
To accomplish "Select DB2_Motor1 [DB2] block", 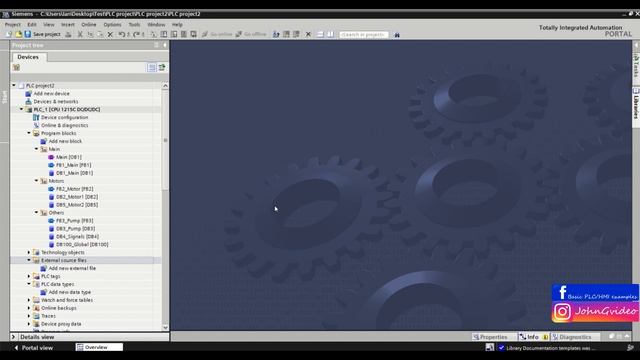I will tap(77, 197).
